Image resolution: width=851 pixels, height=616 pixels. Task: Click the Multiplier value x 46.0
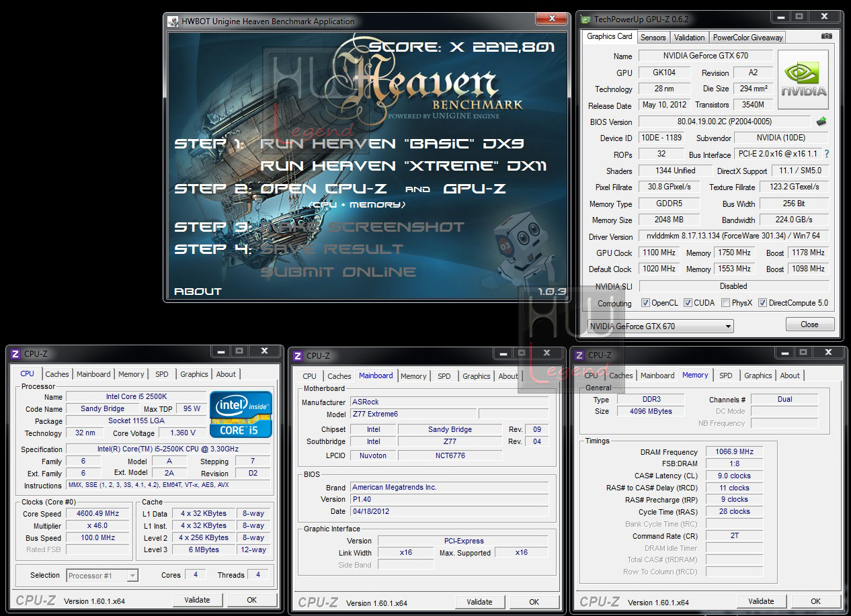point(97,526)
